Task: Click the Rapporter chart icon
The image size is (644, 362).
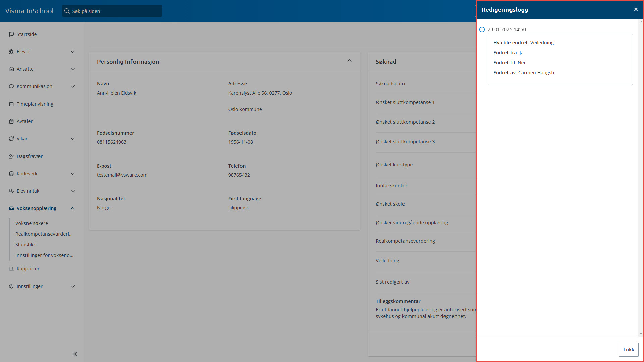Action: click(11, 269)
